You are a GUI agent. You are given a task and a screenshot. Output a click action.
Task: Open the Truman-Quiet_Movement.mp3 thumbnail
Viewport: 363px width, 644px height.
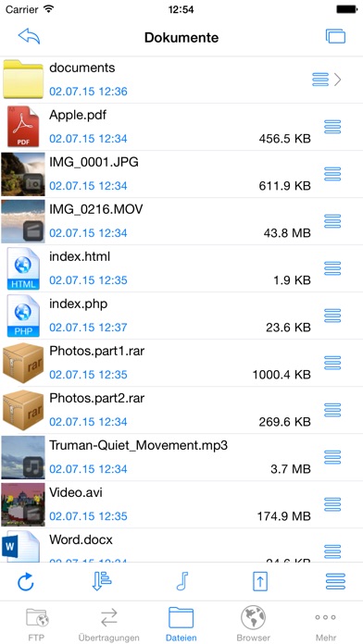click(23, 457)
